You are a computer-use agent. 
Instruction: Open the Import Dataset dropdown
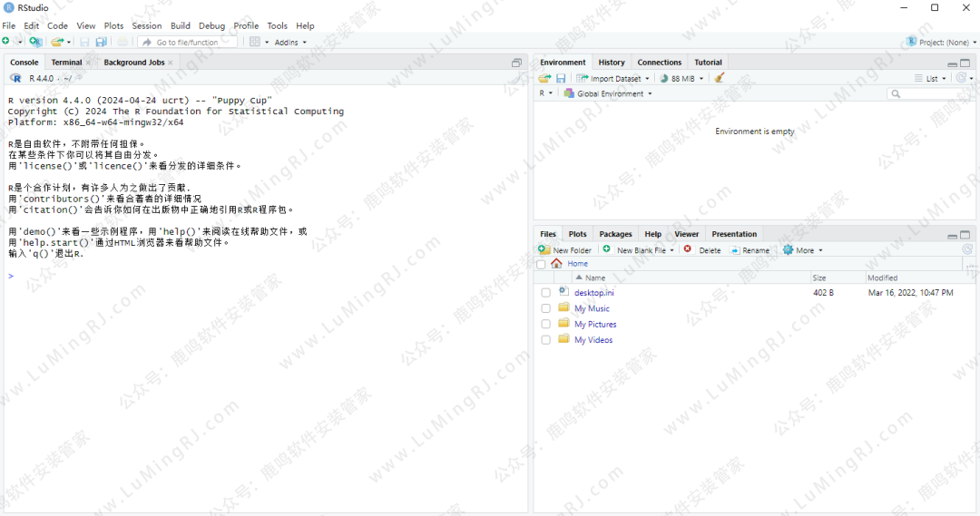coord(612,79)
